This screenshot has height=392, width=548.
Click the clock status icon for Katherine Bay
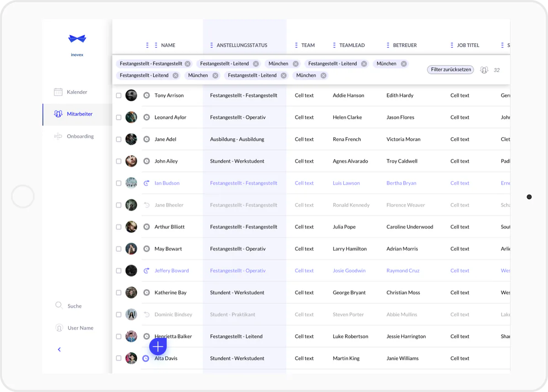[147, 293]
